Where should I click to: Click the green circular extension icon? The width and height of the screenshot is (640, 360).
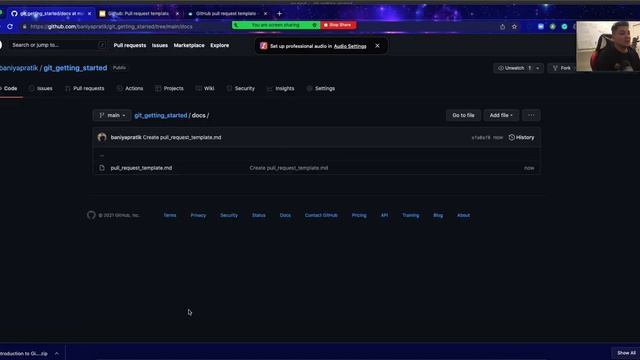553,27
